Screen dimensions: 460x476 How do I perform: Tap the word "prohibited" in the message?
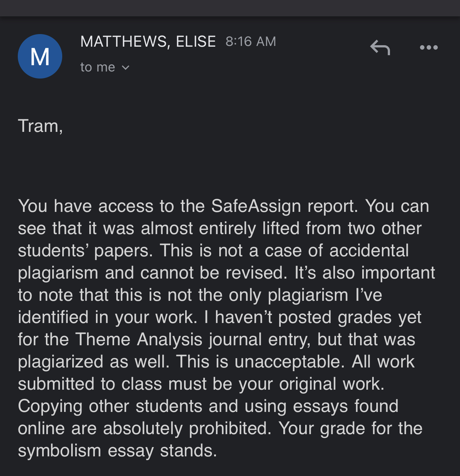[x=228, y=428]
